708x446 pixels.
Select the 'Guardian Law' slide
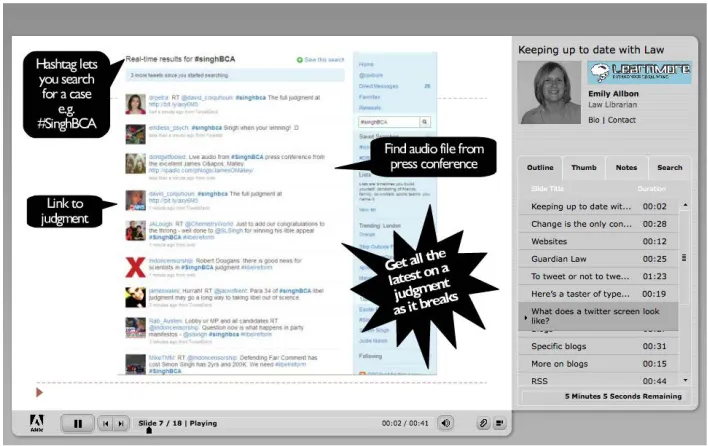[598, 259]
